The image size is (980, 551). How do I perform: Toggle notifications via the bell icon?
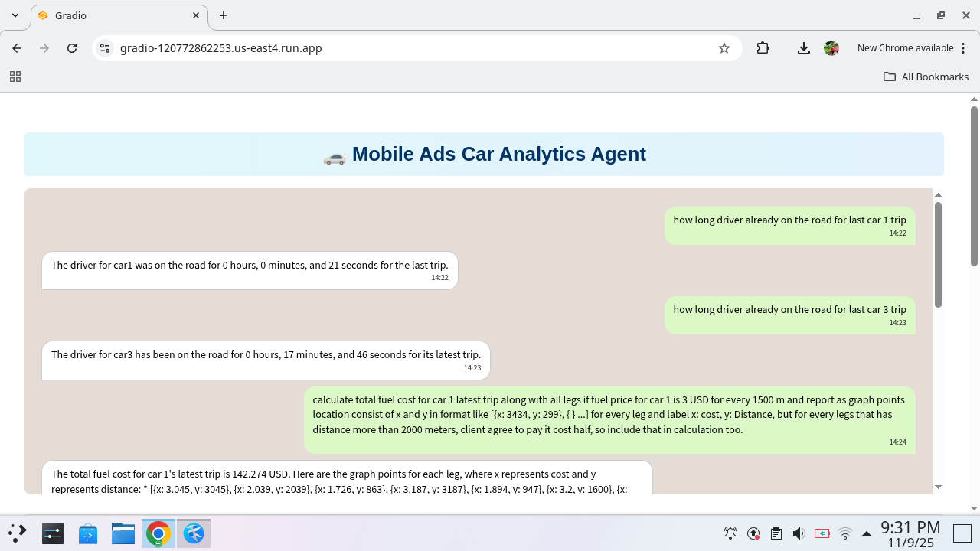pos(730,533)
